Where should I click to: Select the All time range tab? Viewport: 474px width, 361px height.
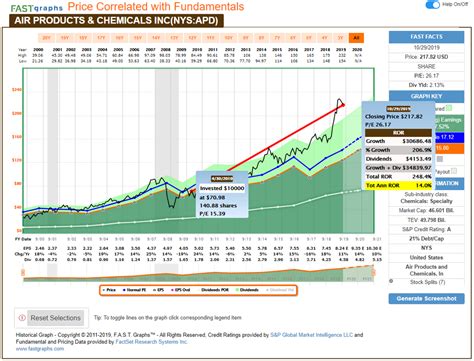pyautogui.click(x=356, y=38)
